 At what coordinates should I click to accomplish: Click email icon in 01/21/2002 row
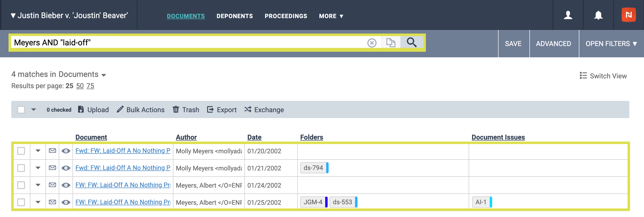[52, 168]
